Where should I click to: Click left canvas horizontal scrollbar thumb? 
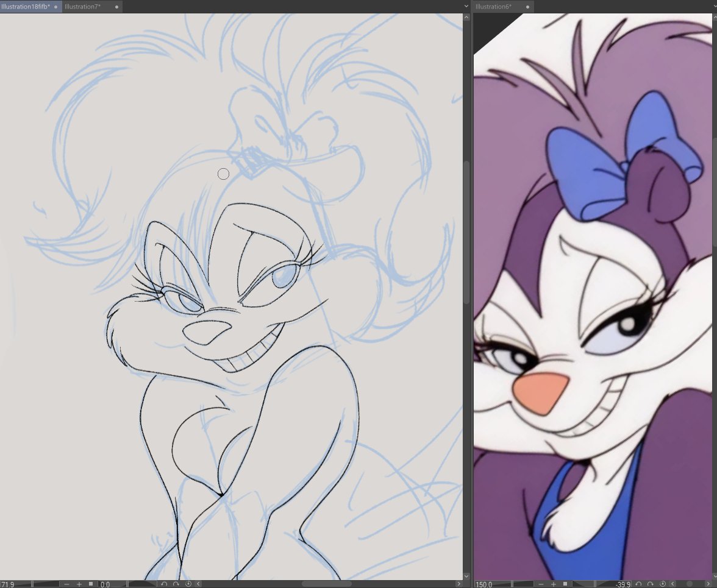pos(327,584)
